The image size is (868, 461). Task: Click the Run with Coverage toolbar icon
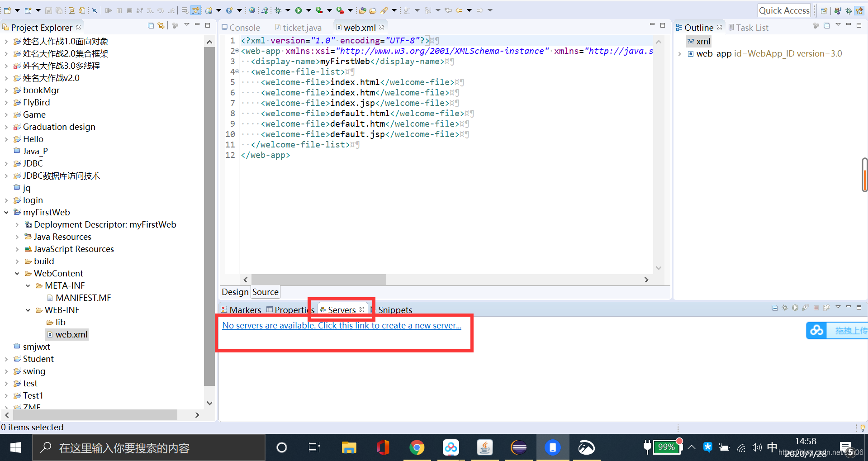(319, 10)
